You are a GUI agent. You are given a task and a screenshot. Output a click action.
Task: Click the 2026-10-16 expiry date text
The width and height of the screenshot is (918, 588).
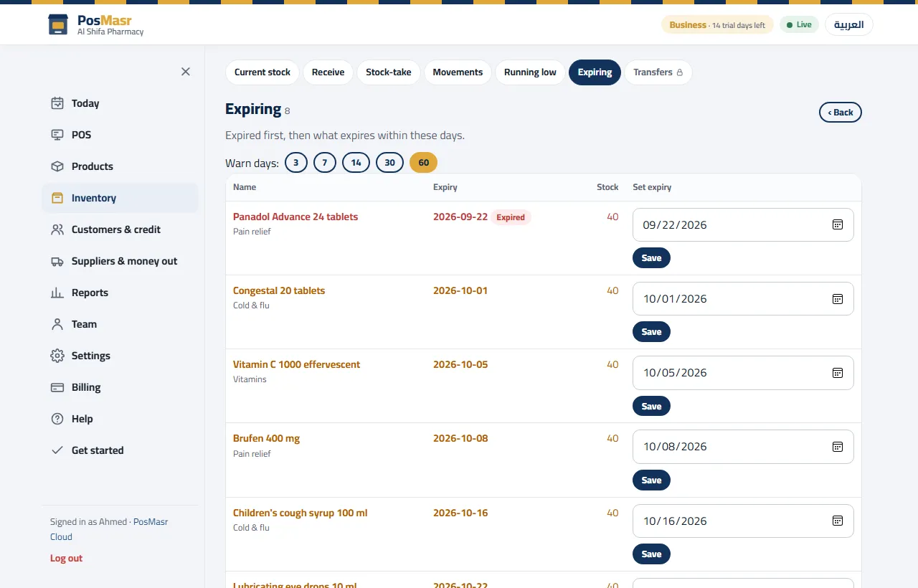coord(460,513)
